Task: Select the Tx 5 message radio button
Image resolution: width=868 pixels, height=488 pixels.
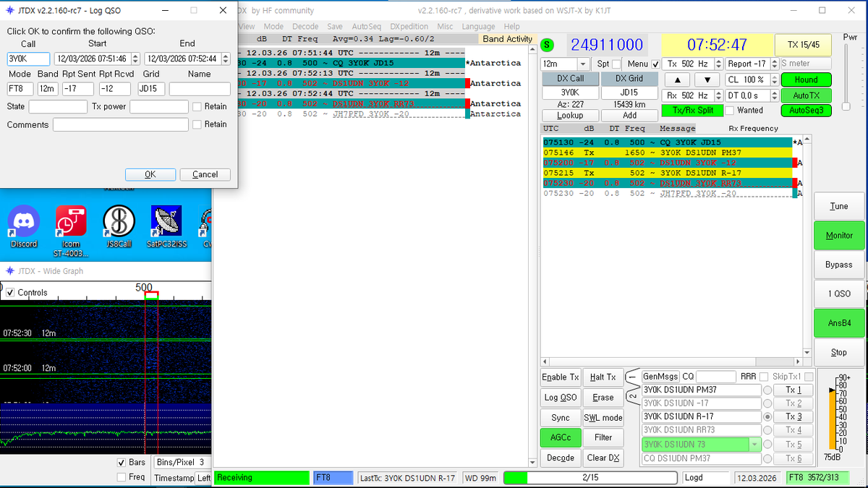Action: 766,445
